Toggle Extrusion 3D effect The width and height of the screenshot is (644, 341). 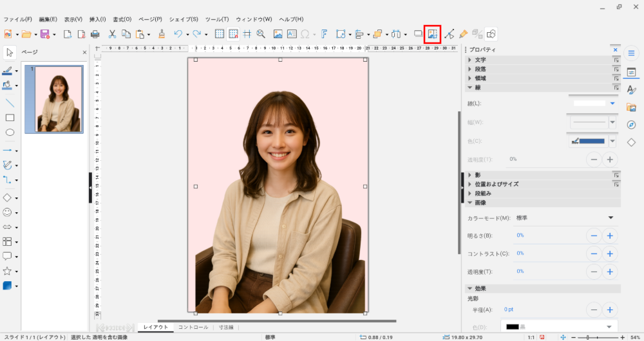477,34
